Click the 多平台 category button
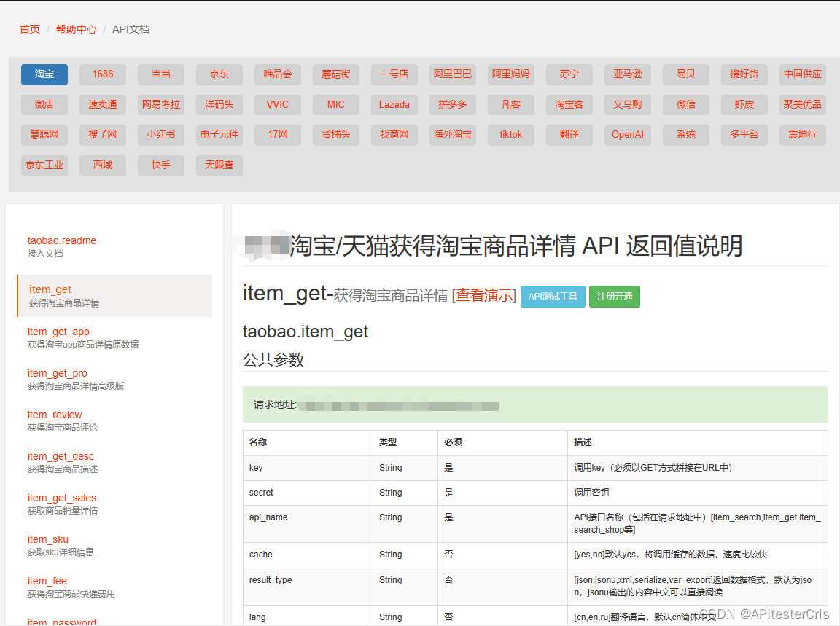 click(744, 135)
